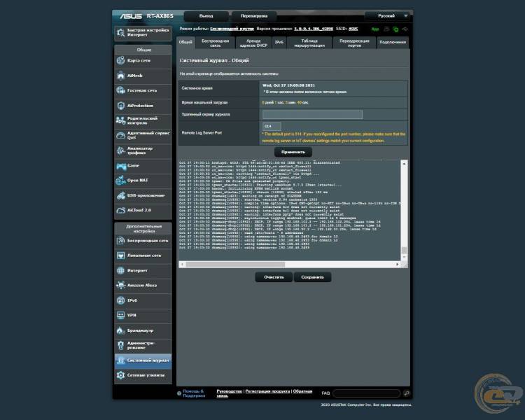Switch to Переадресация портов tab
The width and height of the screenshot is (525, 420).
(354, 43)
